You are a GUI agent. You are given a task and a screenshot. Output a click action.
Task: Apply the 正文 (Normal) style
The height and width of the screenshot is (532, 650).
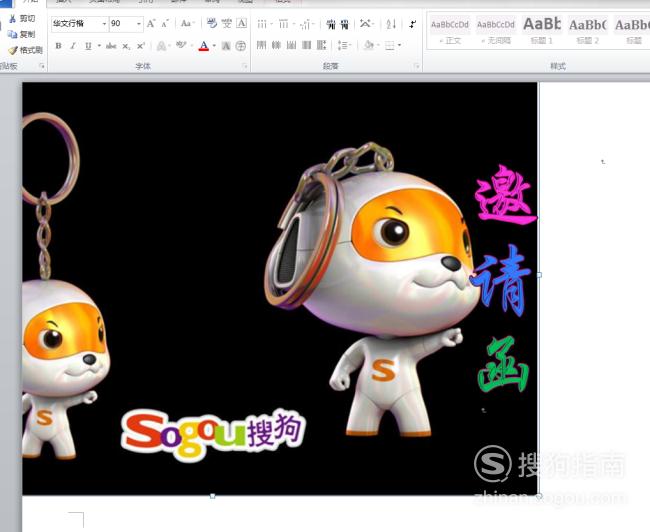(450, 31)
